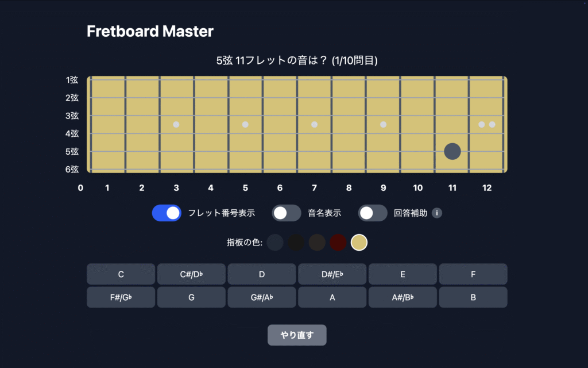Click fret number 2 below the fretboard
The width and height of the screenshot is (588, 368).
(x=142, y=188)
